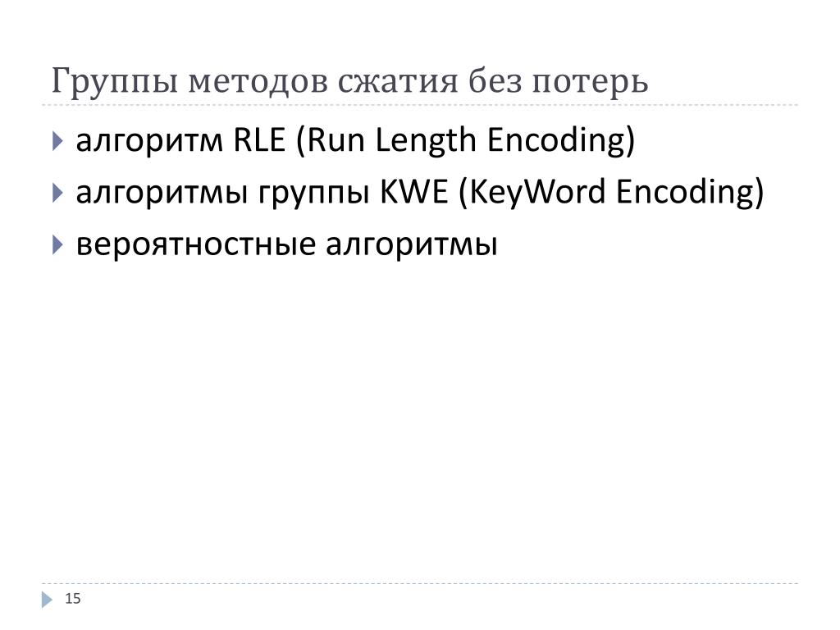The height and width of the screenshot is (630, 840).
Task: Click the word сжатия in the slide title
Action: coord(398,82)
